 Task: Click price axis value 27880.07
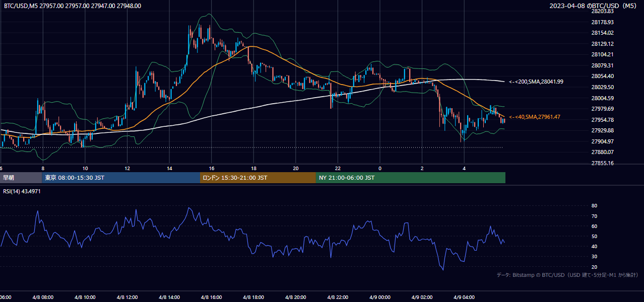602,152
